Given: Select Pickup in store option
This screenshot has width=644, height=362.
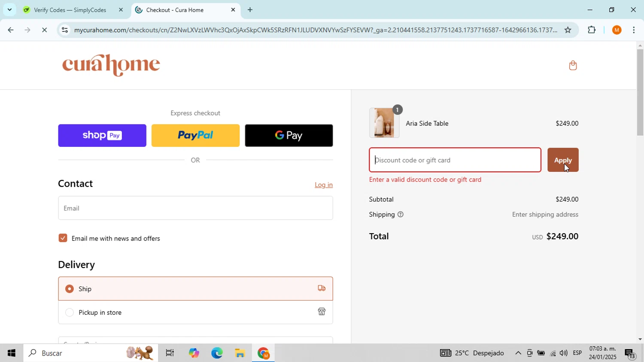Looking at the screenshot, I should pos(195,312).
